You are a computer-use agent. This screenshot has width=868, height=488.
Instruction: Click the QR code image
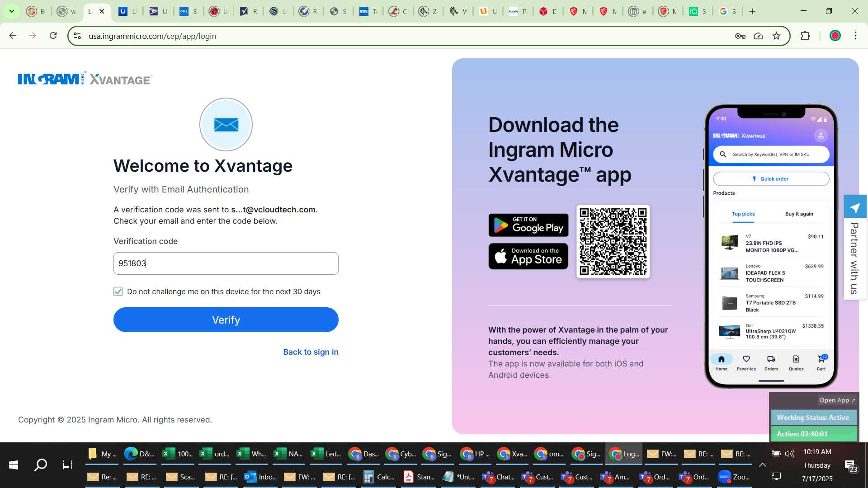(613, 241)
